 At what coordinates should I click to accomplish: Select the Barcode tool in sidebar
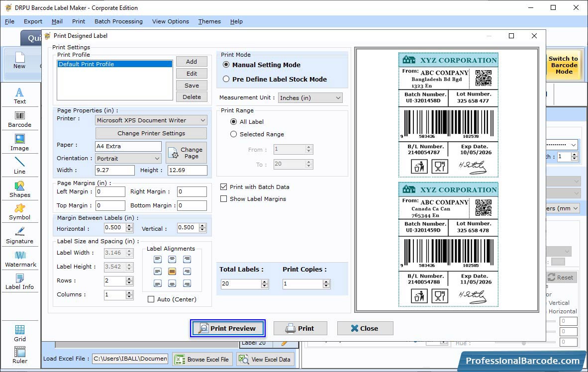click(20, 119)
